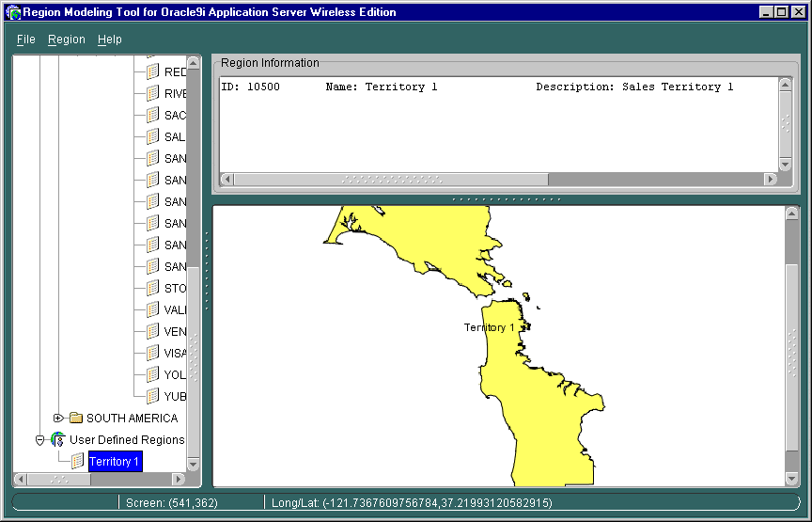Click the vertical splitter beside the tree
Image resolution: width=812 pixels, height=522 pixels.
tap(207, 271)
